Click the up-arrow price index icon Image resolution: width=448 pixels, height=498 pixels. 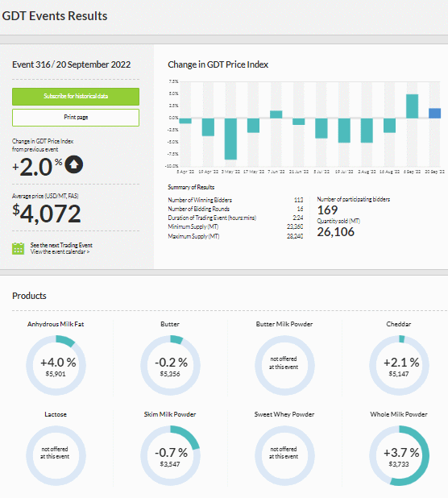coord(73,165)
